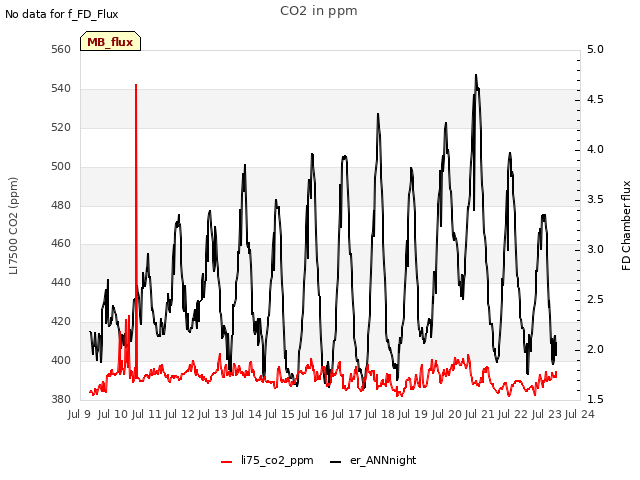Click the 'No data for f_FD_Flux' message

click(x=62, y=14)
